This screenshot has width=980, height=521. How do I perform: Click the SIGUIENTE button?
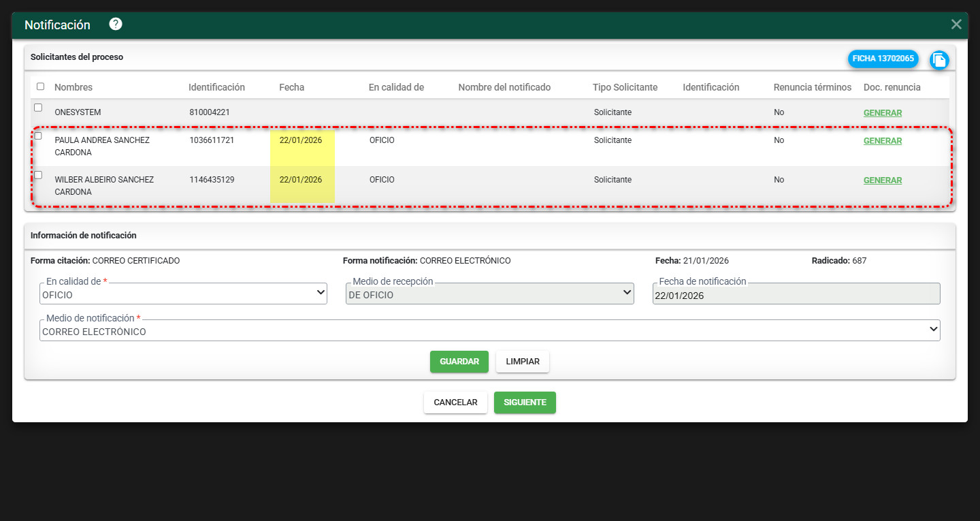tap(524, 402)
